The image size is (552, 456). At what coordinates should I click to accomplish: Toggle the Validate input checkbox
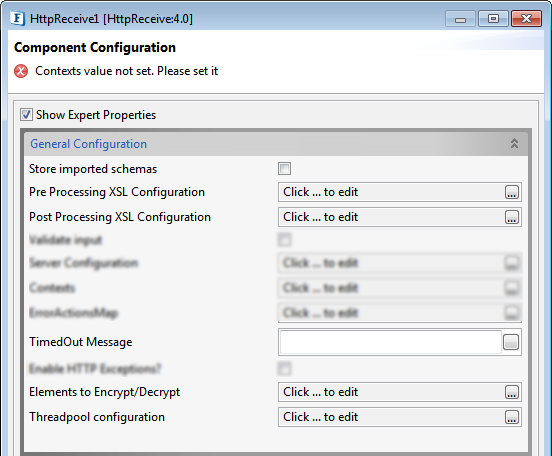[284, 240]
